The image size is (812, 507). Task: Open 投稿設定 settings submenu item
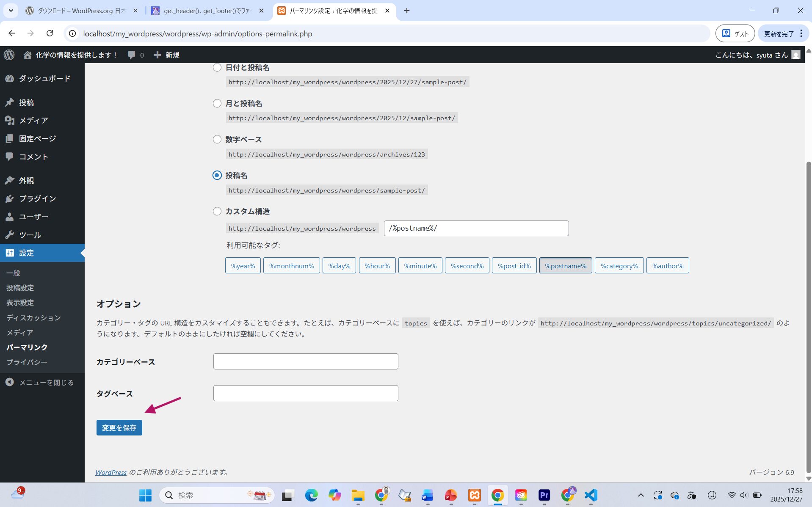click(x=20, y=288)
